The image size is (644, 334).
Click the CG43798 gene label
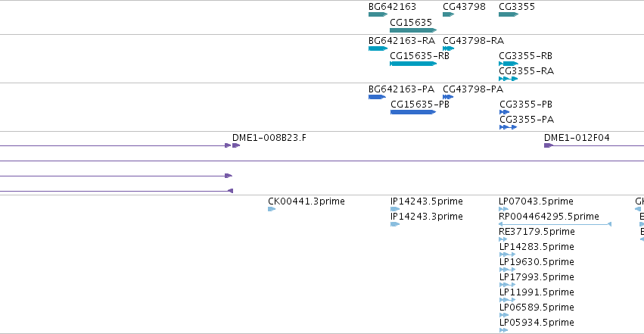464,7
